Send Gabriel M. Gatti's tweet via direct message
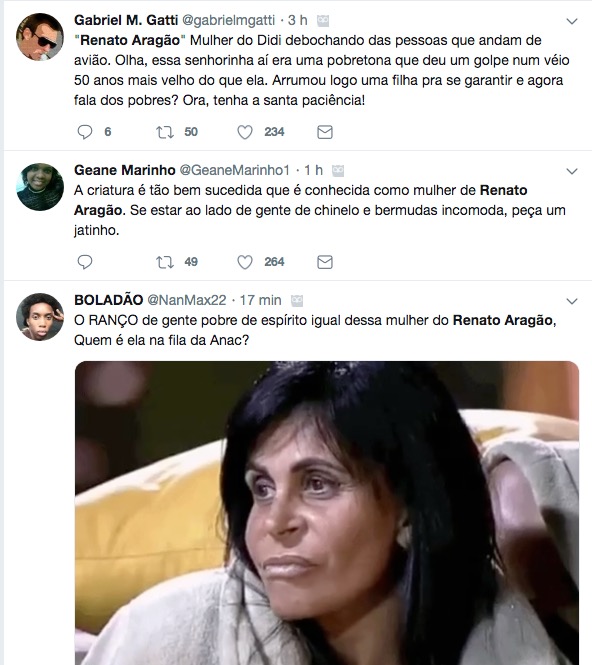The image size is (592, 665). [x=325, y=132]
